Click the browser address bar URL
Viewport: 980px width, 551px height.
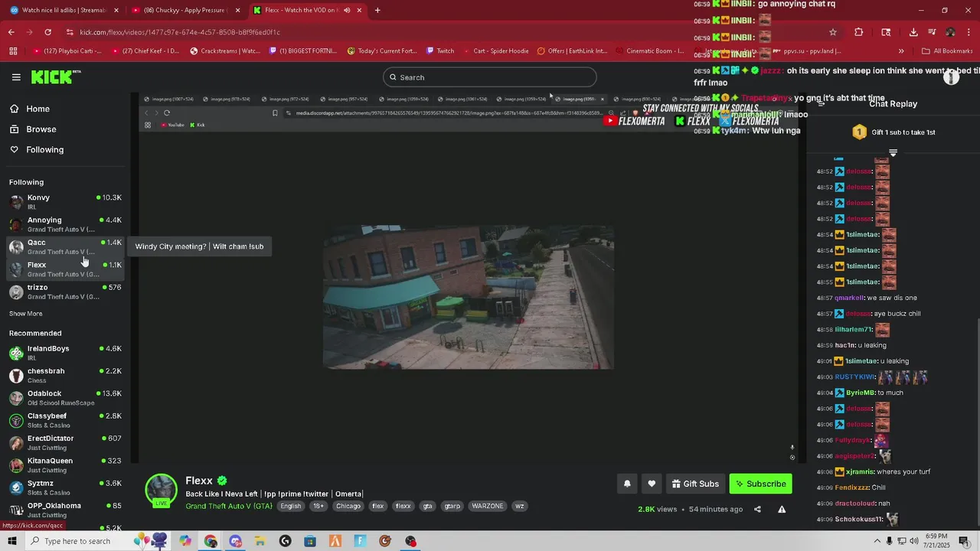click(x=180, y=32)
